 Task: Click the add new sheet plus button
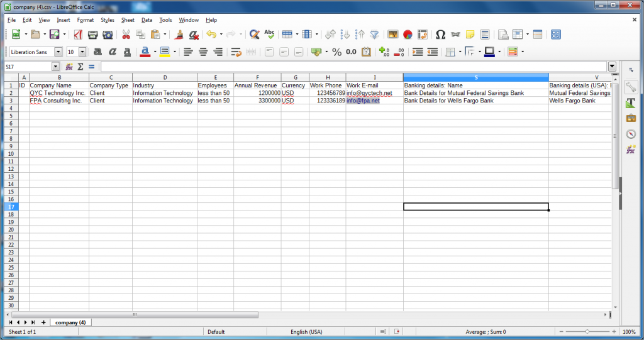tap(43, 322)
